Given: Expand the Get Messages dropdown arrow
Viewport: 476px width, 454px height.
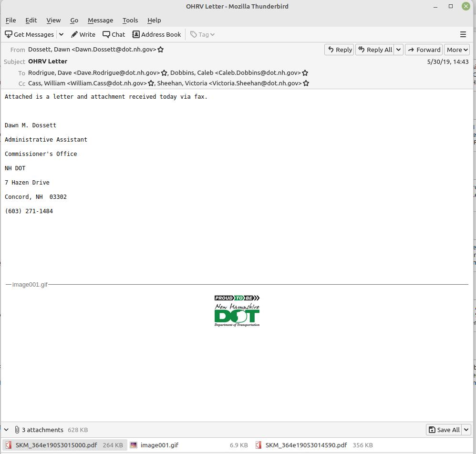Looking at the screenshot, I should click(x=61, y=34).
